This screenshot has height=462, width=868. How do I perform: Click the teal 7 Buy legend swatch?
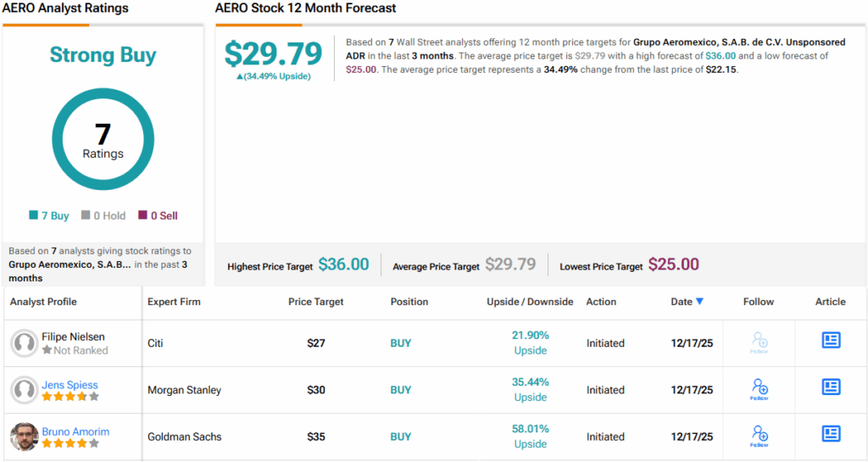[33, 216]
